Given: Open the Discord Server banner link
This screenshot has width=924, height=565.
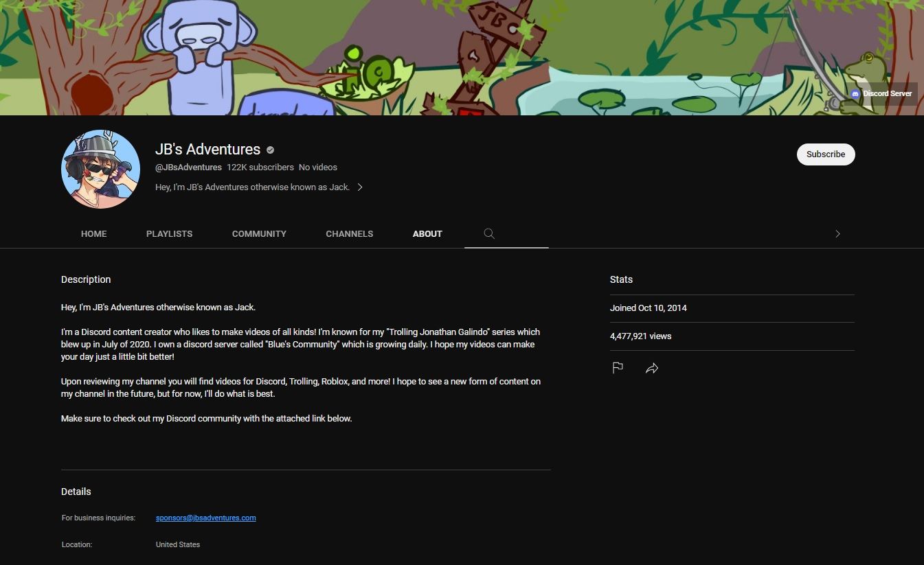Looking at the screenshot, I should point(882,93).
